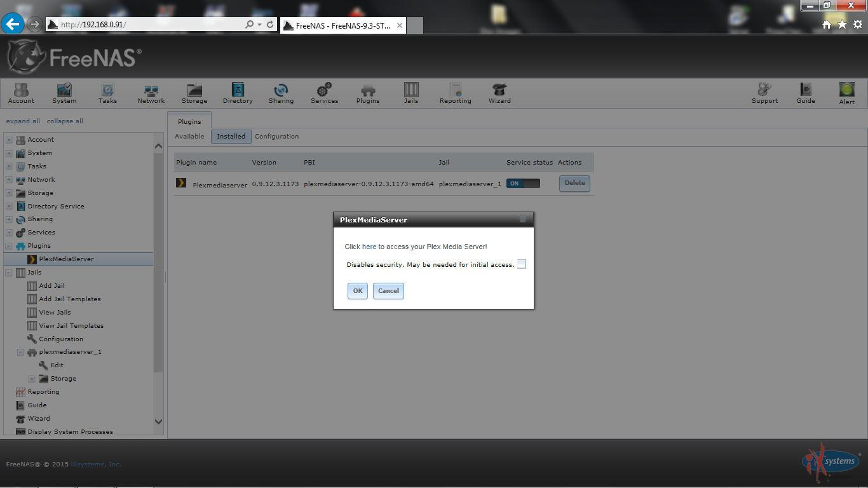The width and height of the screenshot is (868, 488).
Task: Open the Wizard toolbar icon
Action: click(x=499, y=93)
